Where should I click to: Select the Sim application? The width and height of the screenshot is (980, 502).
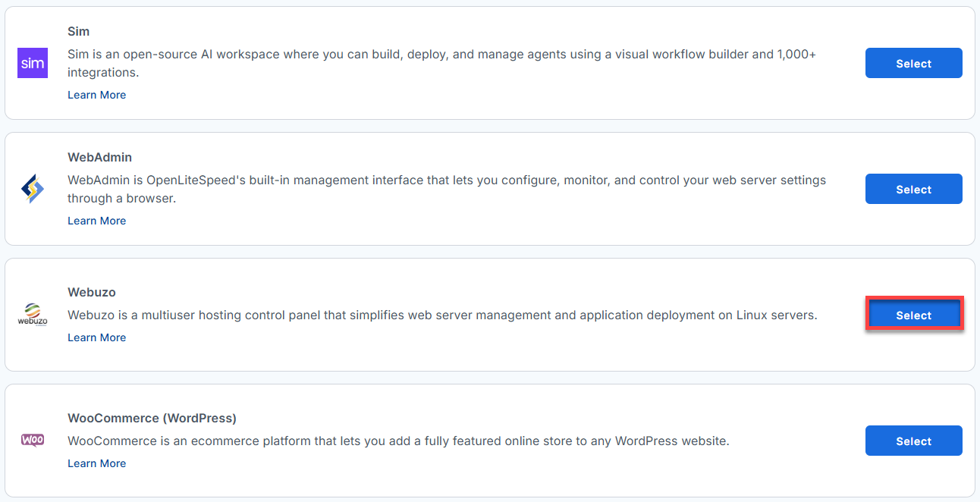click(x=913, y=63)
